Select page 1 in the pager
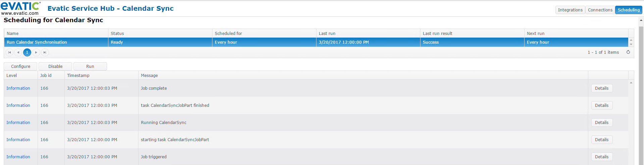Screen dimensions: 644x165 (x=27, y=52)
